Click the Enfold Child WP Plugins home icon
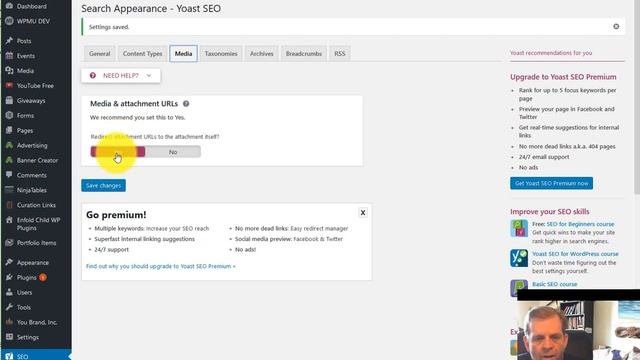 (9, 220)
